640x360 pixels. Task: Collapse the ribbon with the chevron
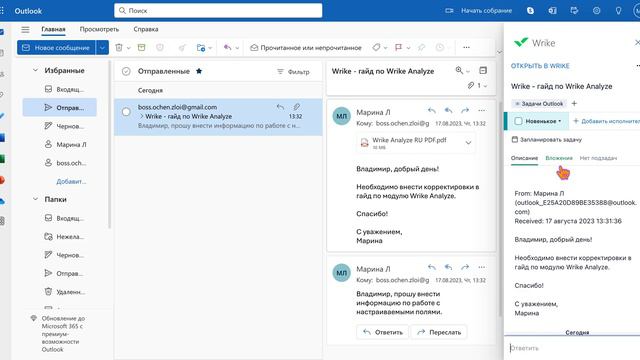[x=499, y=52]
